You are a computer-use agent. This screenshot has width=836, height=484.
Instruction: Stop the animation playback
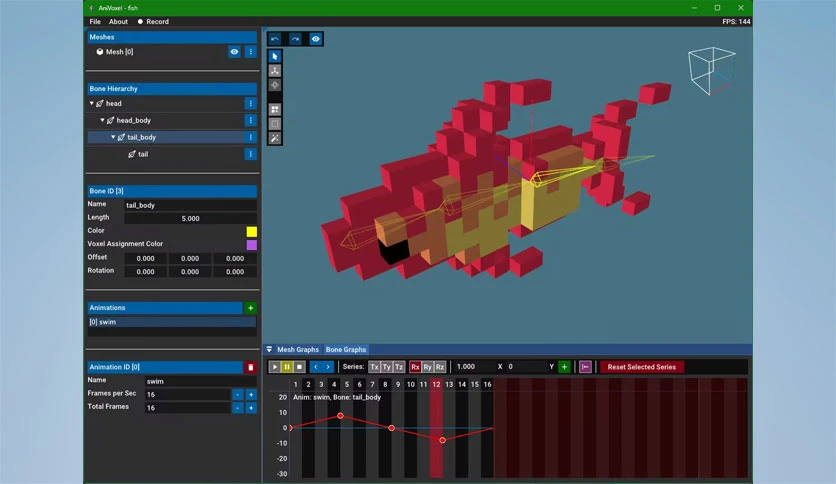point(300,367)
